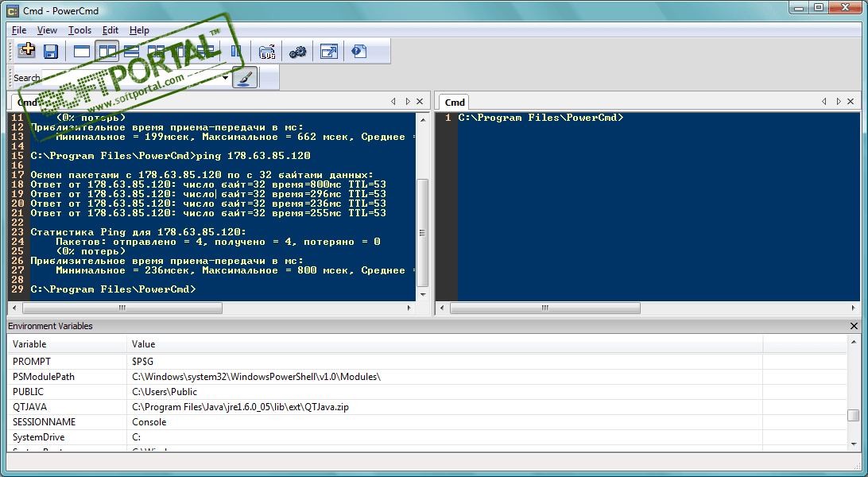
Task: Click right console horizontal scrollbar right arrow
Action: 853,308
